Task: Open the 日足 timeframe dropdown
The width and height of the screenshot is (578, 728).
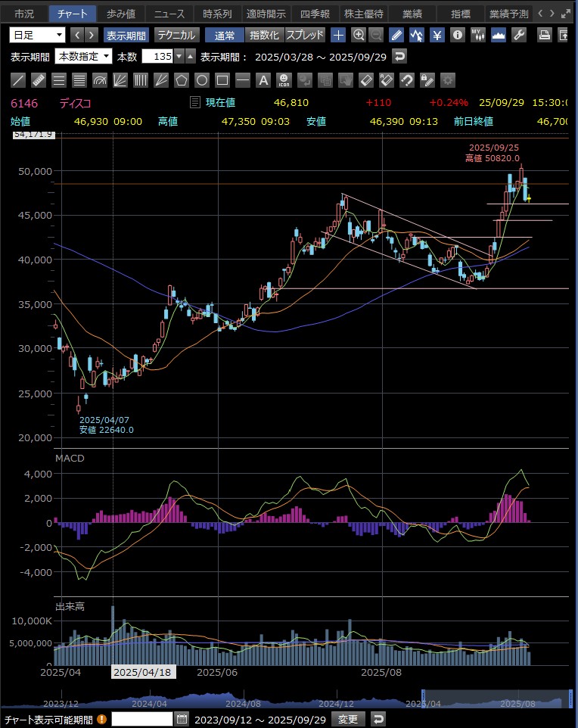Action: point(38,35)
